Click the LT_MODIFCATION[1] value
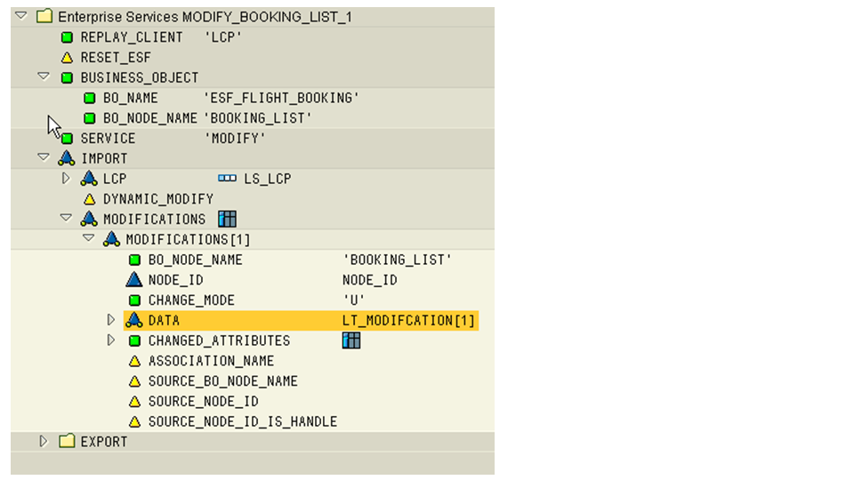Viewport: 854px width, 504px height. pyautogui.click(x=409, y=320)
